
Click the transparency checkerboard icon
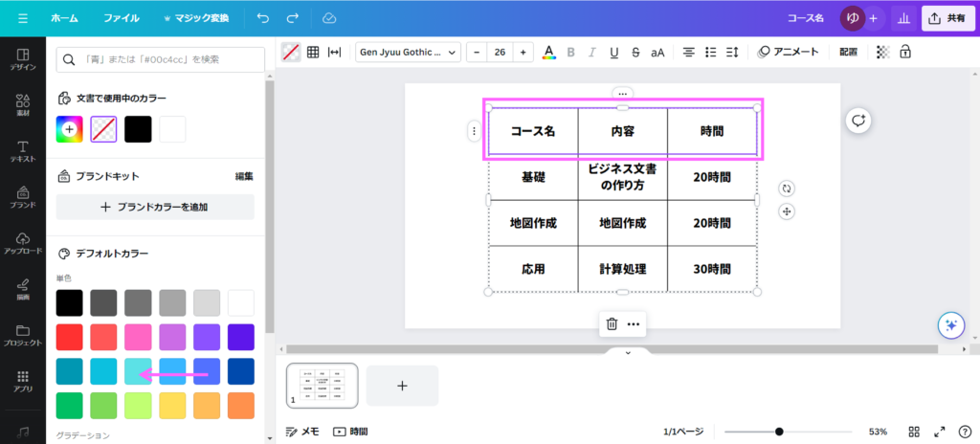[x=882, y=53]
